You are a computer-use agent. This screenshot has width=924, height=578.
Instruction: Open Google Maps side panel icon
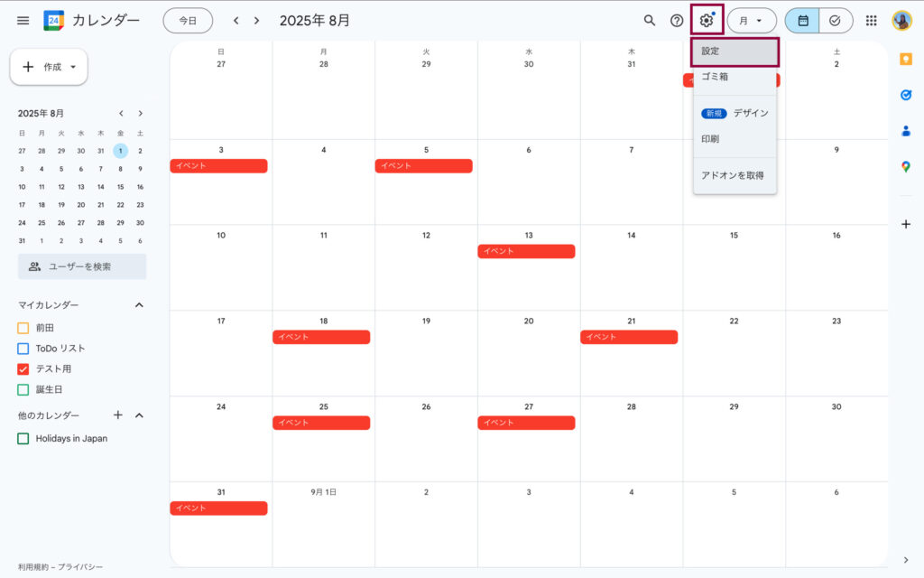point(906,166)
